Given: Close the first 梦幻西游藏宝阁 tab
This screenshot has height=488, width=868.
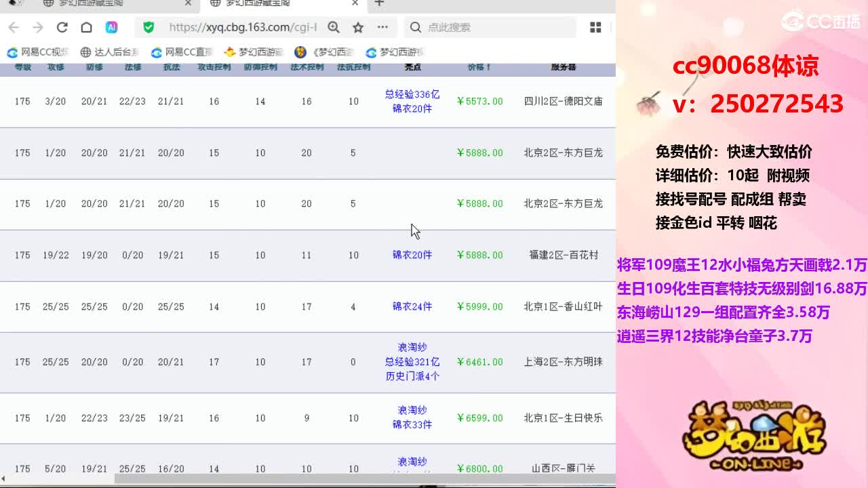Looking at the screenshot, I should [188, 3].
